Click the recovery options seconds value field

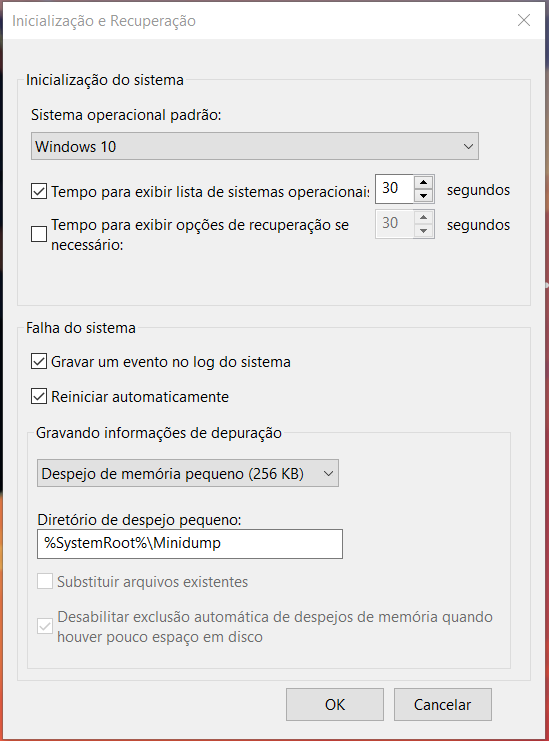[x=395, y=224]
